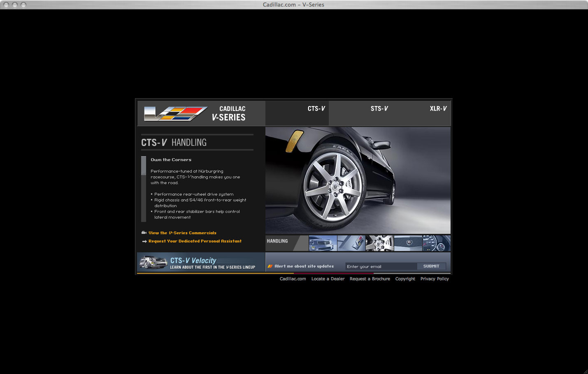Screen dimensions: 588x374
Task: Focus the Enter your email field
Action: point(381,266)
